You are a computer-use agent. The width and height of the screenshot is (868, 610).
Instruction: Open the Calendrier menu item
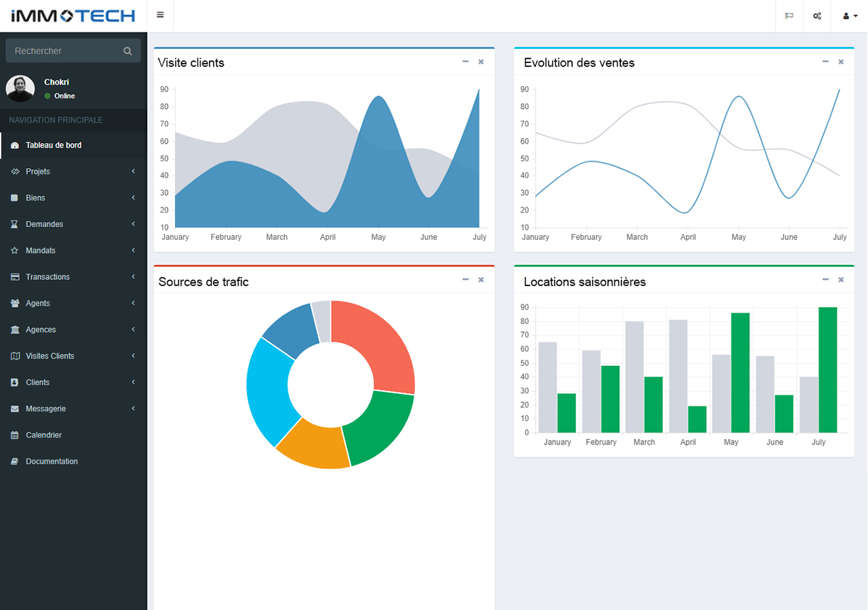click(x=43, y=435)
